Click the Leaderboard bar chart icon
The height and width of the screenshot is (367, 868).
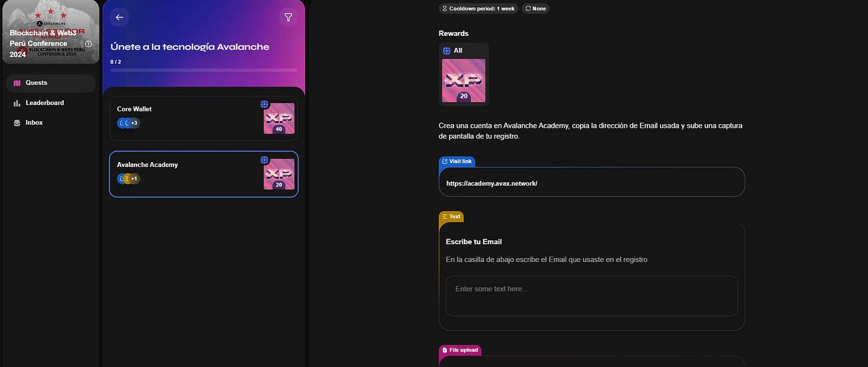tap(17, 103)
